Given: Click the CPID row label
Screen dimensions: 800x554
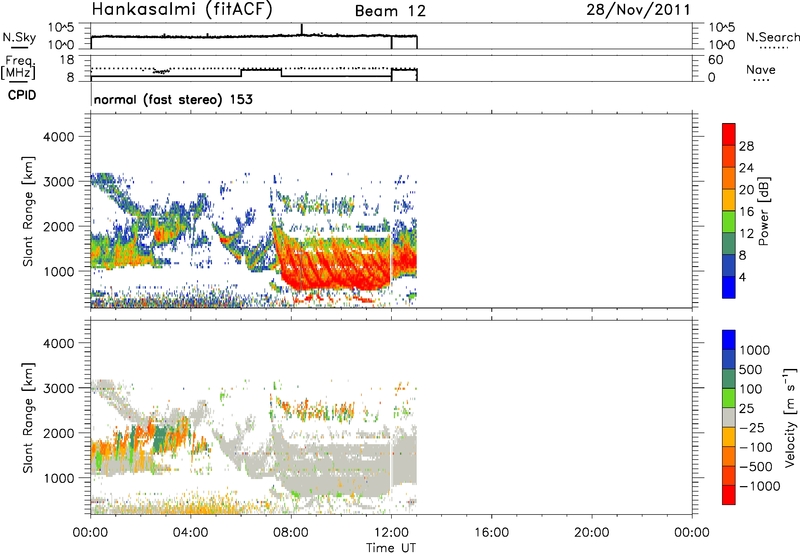Looking at the screenshot, I should 22,95.
